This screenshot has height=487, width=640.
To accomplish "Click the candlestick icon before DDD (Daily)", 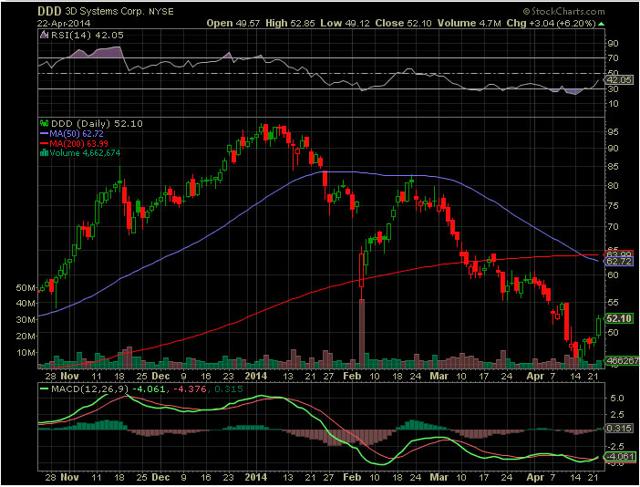I will click(x=44, y=123).
